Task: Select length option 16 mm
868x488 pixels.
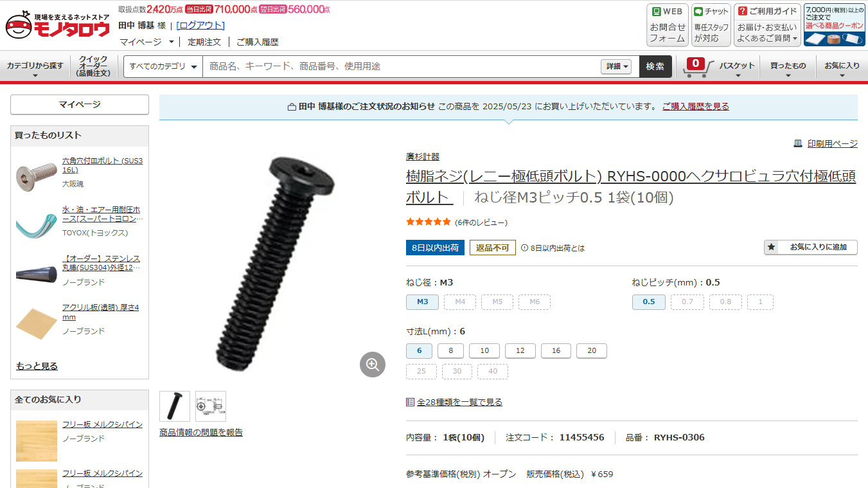Action: click(556, 350)
